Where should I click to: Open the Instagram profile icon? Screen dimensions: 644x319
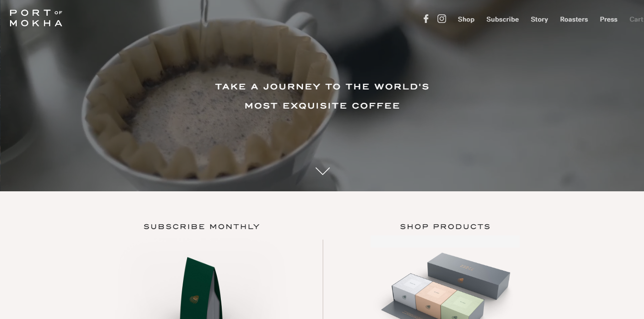tap(442, 19)
